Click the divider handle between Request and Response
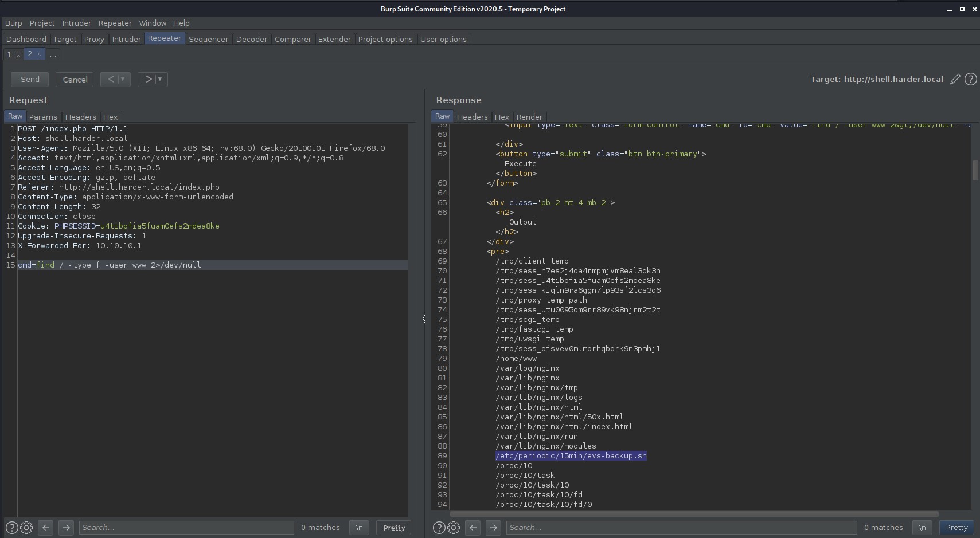Image resolution: width=980 pixels, height=538 pixels. pos(424,319)
